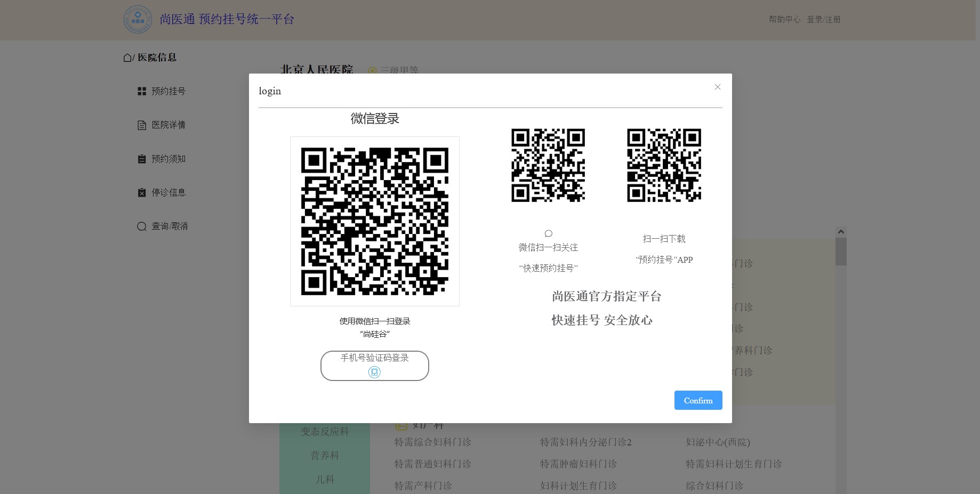Open 登录/注册 in the header
The height and width of the screenshot is (494, 980).
[x=823, y=19]
